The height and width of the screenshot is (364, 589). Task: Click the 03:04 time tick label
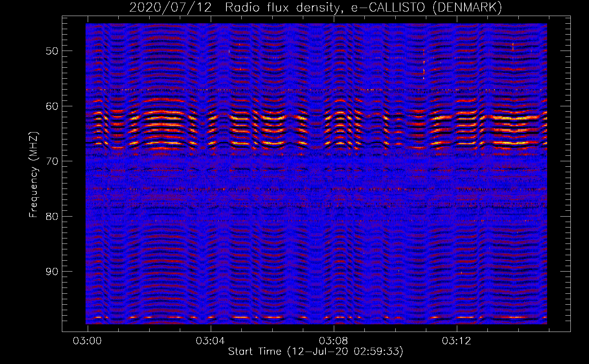[210, 341]
